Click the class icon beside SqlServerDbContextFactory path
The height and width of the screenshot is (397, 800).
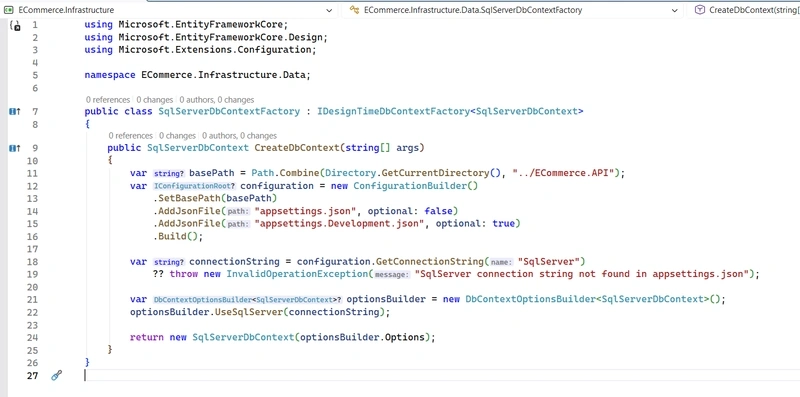coord(354,10)
